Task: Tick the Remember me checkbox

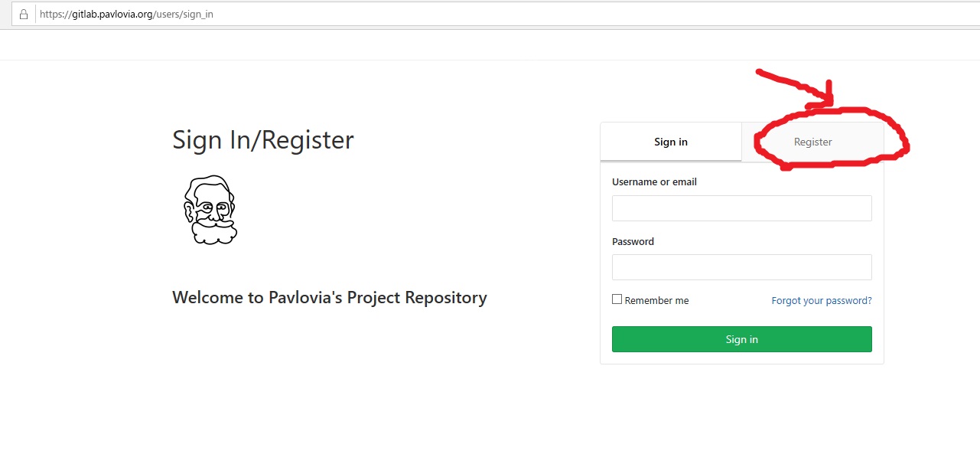Action: [617, 299]
